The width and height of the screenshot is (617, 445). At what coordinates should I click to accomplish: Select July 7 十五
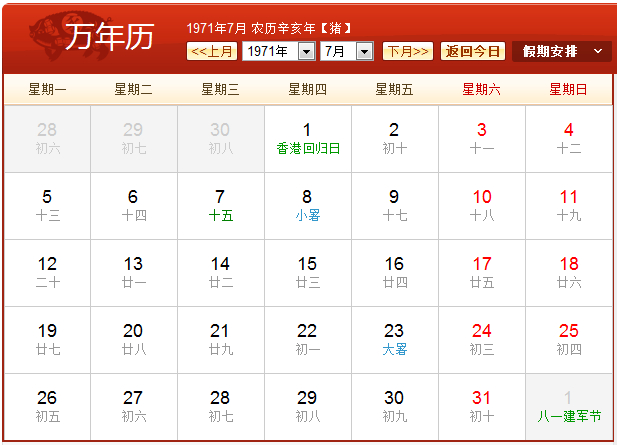[x=221, y=206]
